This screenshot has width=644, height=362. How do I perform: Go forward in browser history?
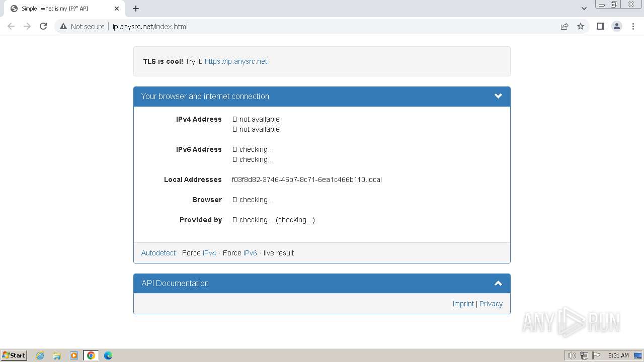(x=27, y=26)
